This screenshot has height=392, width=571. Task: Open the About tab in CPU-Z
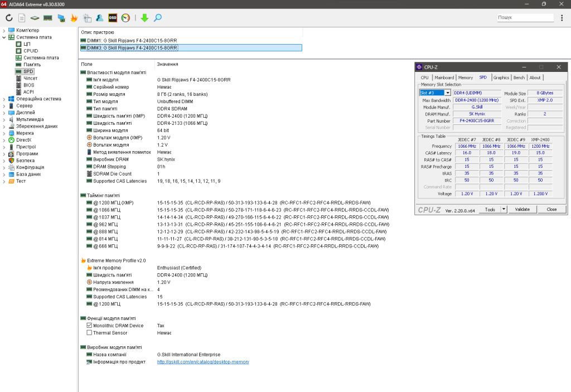pos(535,78)
